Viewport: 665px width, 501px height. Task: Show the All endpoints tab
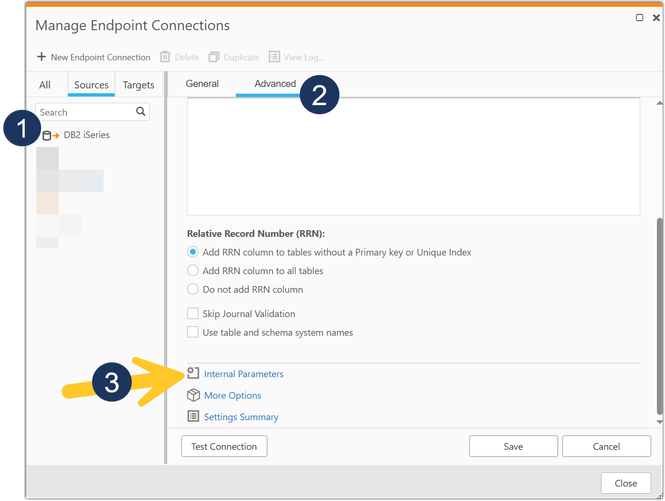[x=45, y=85]
